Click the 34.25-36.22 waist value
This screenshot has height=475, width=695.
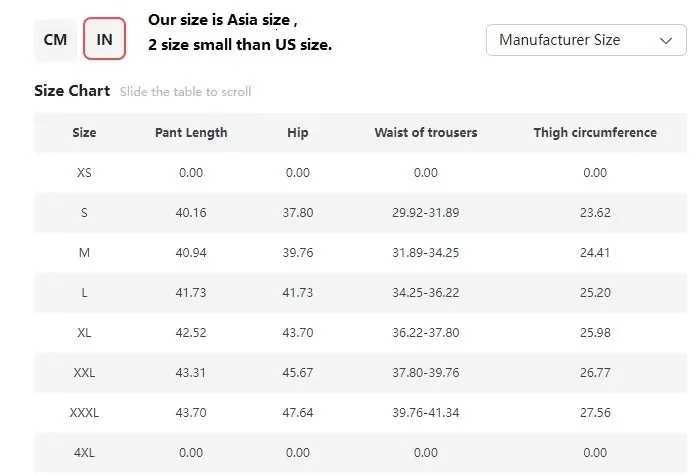426,293
